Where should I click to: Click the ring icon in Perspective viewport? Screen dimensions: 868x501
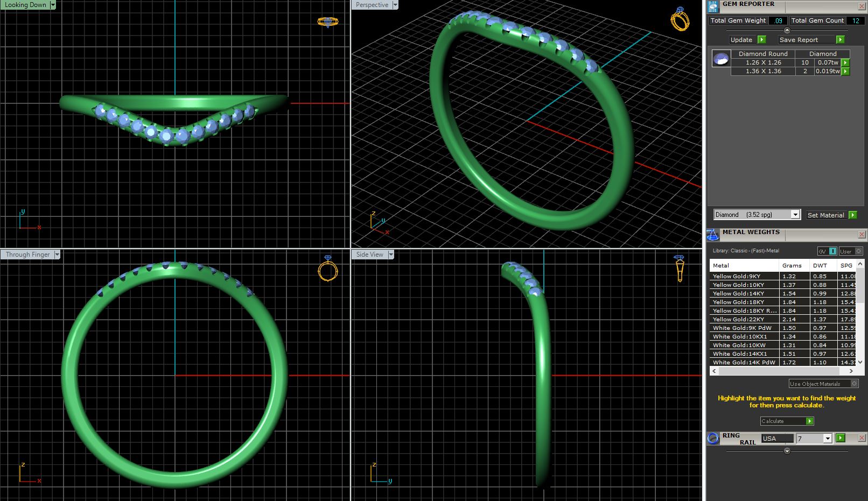[680, 19]
